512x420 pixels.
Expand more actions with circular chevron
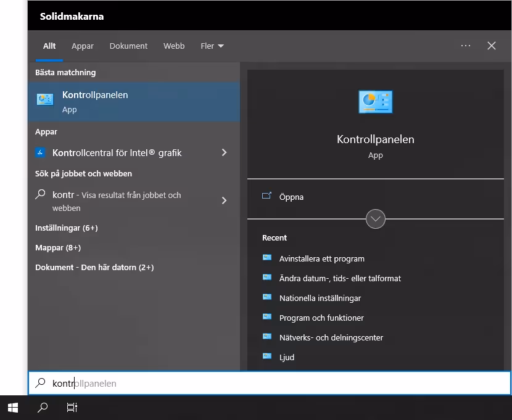[x=376, y=219]
